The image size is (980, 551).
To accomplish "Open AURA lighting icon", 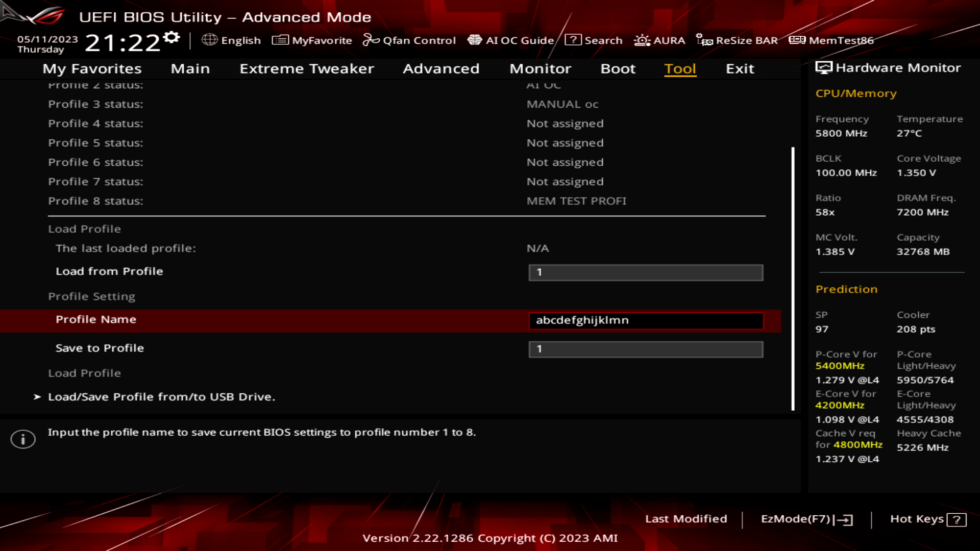I will [642, 40].
